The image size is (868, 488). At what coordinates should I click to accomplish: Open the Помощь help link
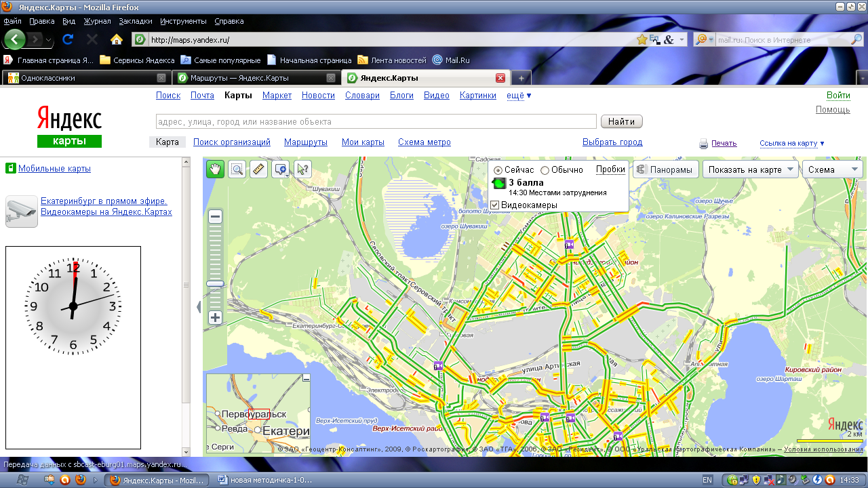[x=833, y=110]
